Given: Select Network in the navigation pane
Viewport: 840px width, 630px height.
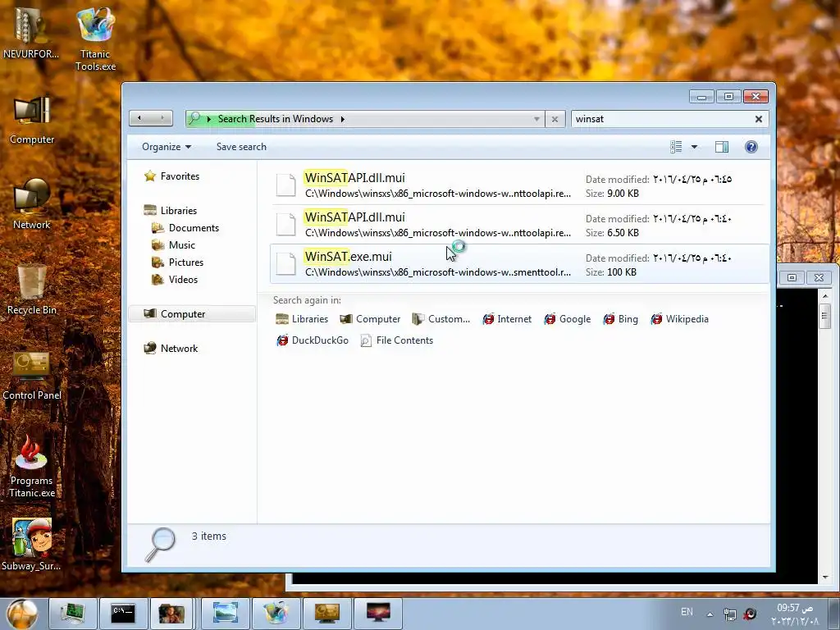Looking at the screenshot, I should (x=171, y=348).
